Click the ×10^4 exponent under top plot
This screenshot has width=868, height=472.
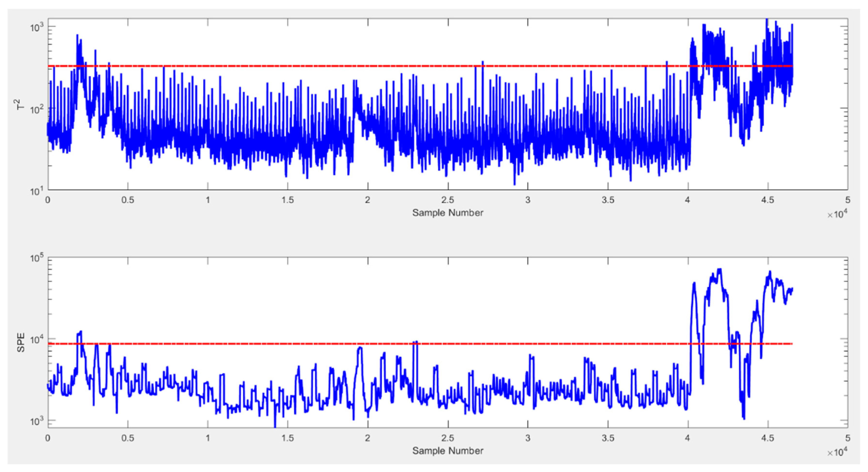pos(837,214)
